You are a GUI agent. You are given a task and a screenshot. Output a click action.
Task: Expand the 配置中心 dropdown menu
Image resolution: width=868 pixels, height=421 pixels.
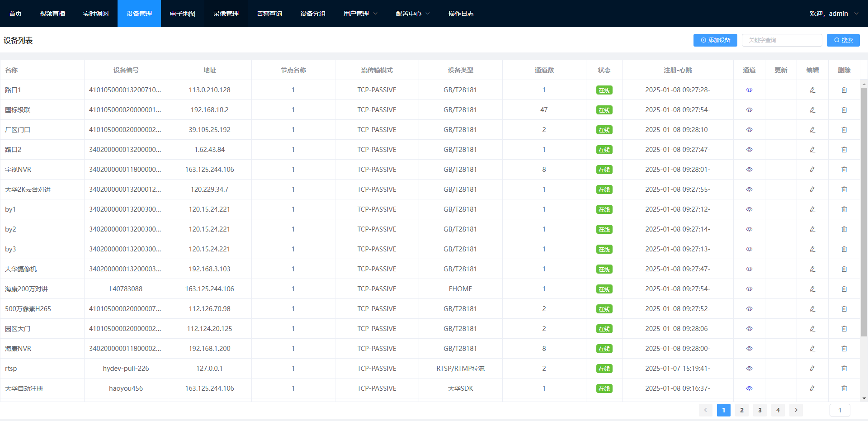[413, 14]
